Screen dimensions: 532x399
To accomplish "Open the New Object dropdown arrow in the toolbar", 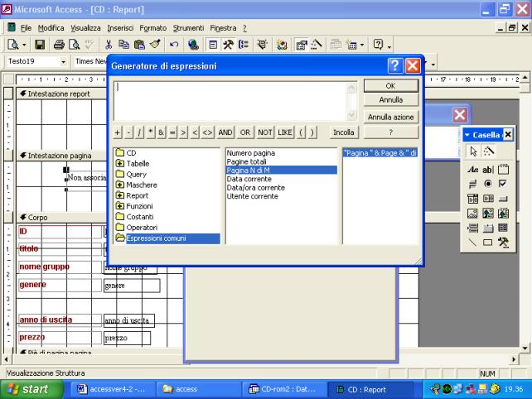I will [362, 45].
